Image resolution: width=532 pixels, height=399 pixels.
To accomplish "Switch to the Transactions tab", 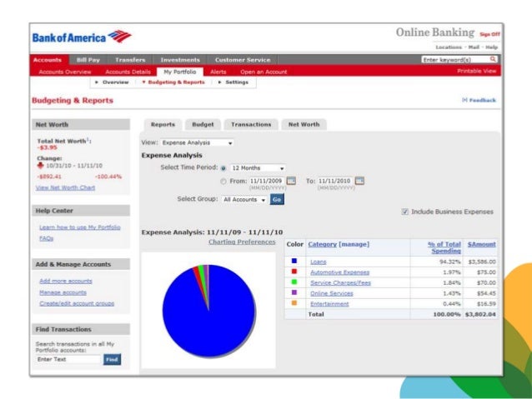I will [x=251, y=124].
